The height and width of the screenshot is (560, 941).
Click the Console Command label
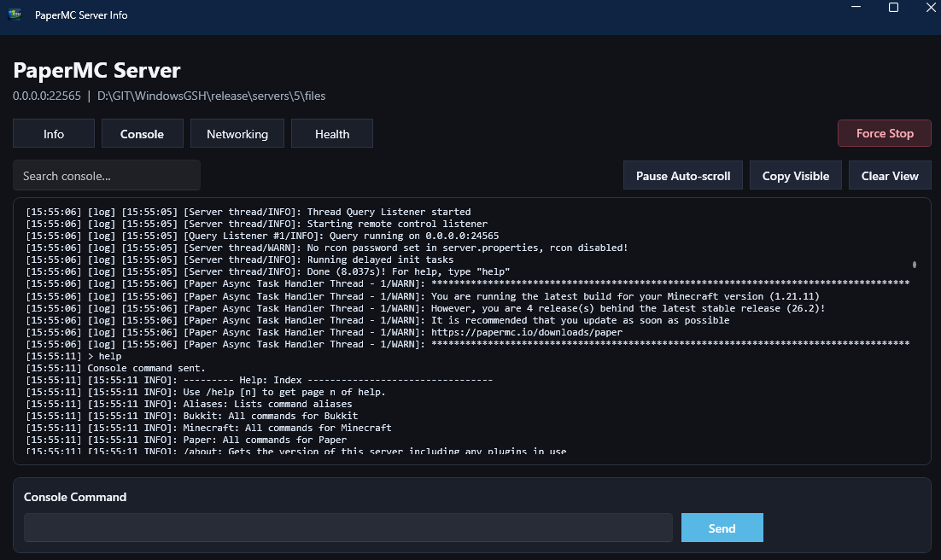tap(75, 497)
